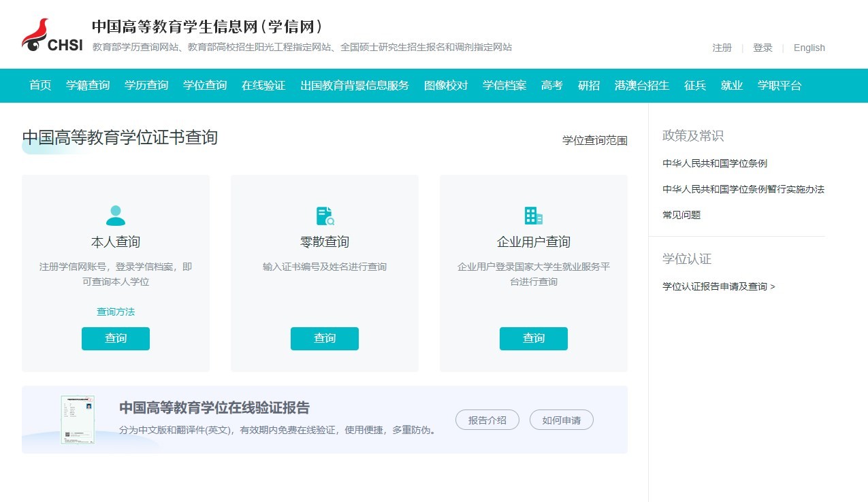Open 学位认证报告申请及查询 link
Screen dimensions: 868x502
tap(719, 286)
